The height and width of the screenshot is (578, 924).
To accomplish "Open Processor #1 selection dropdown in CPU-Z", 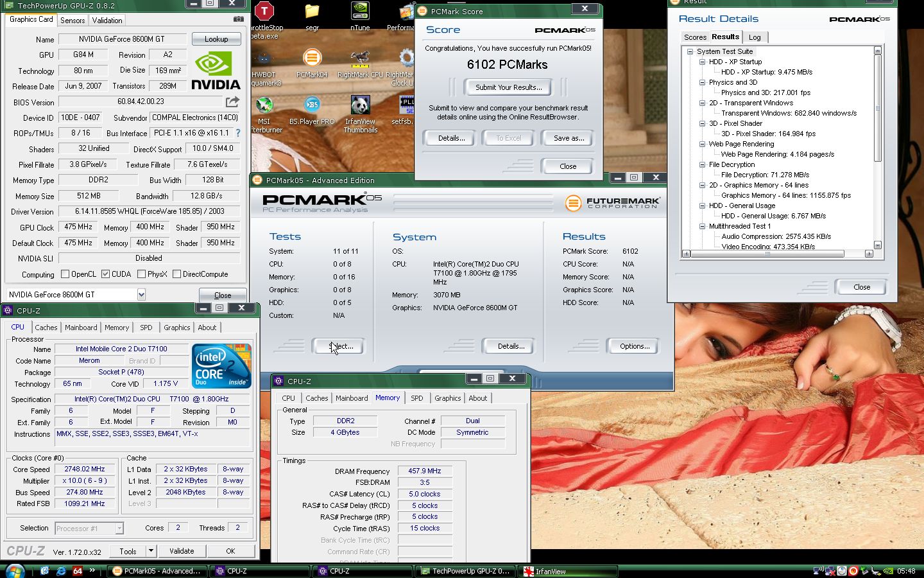I will click(89, 529).
